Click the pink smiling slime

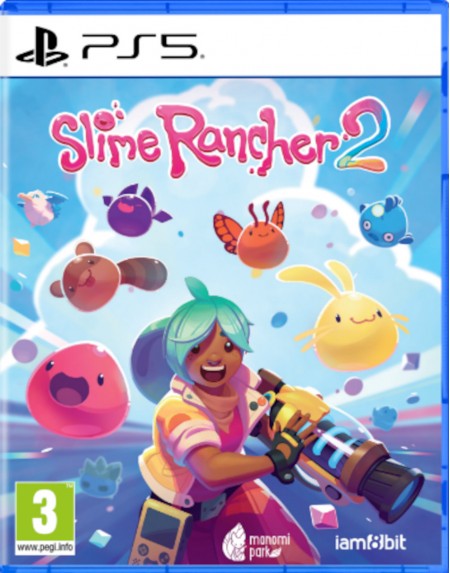coord(77,390)
